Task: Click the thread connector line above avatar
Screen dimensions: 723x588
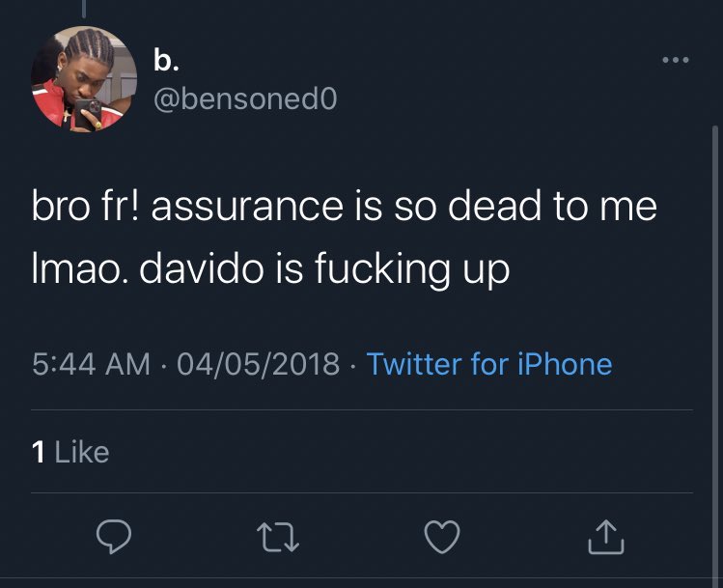Action: click(x=84, y=10)
